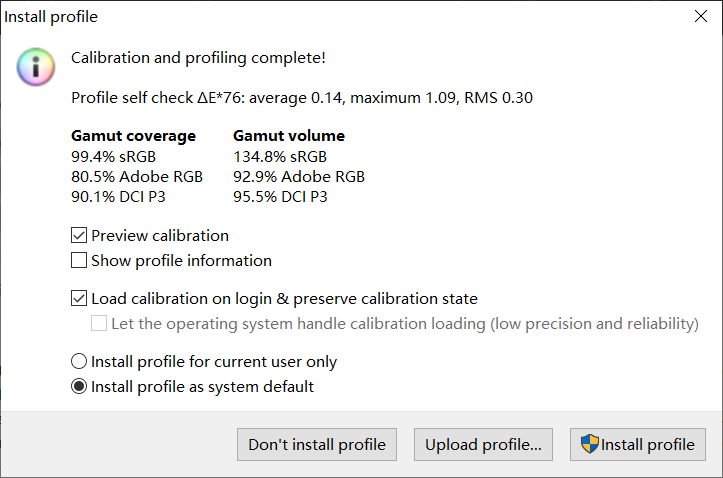Choose Install profile as system default
Screen dimensions: 723x478
[80, 387]
